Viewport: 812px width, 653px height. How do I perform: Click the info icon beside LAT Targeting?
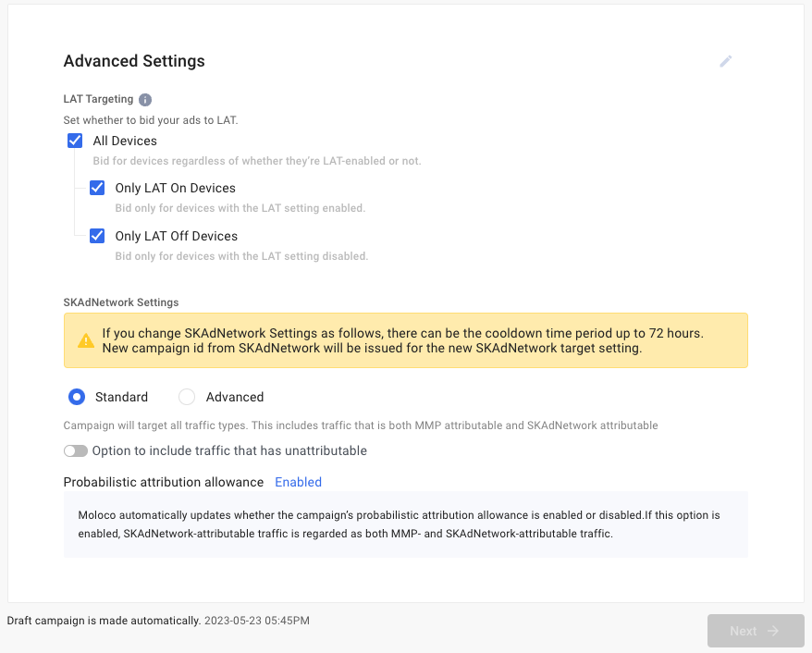click(145, 100)
